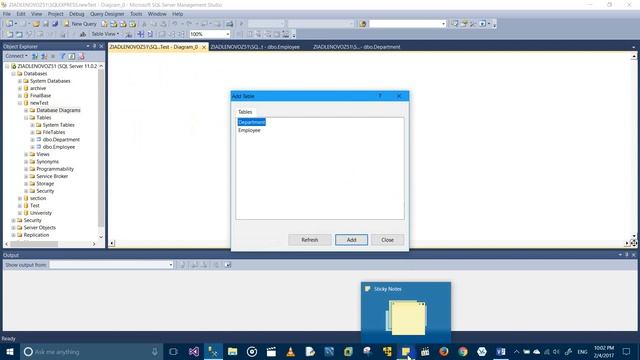Select dbo.Employee in Object Explorer
This screenshot has height=360, width=640.
pos(59,147)
